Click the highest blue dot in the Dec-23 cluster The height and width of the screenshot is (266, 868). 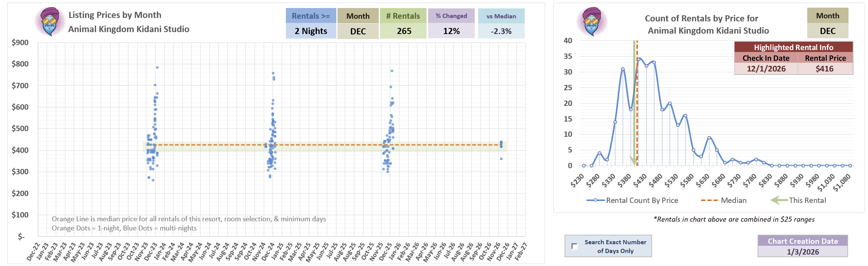pyautogui.click(x=157, y=67)
